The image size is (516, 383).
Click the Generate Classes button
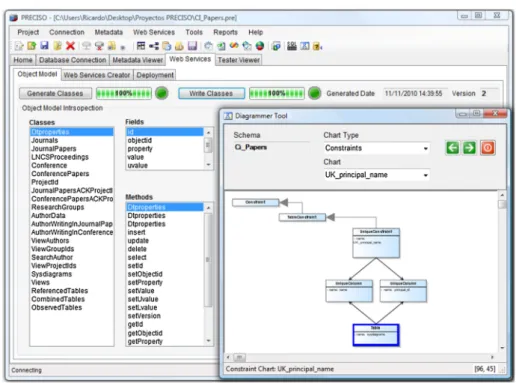point(55,93)
